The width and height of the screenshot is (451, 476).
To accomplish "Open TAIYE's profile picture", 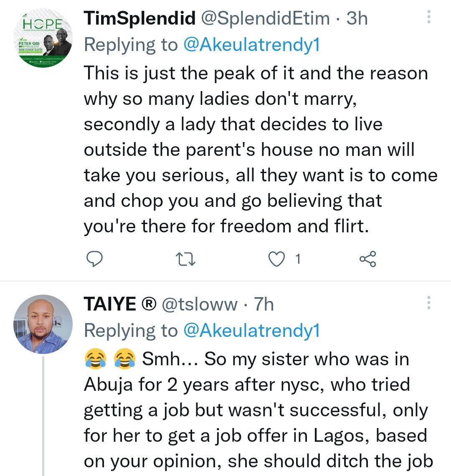I will click(x=43, y=324).
